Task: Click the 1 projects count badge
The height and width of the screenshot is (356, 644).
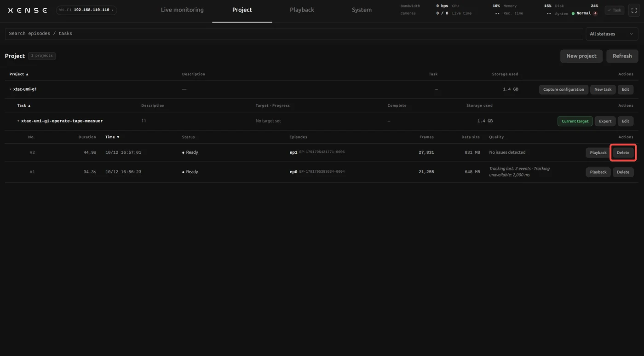Action: pos(42,56)
